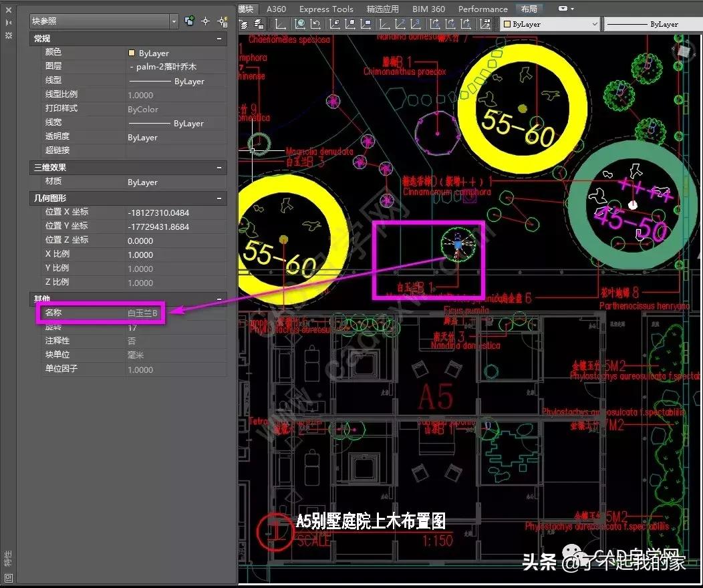This screenshot has height=588, width=703.
Task: Click the Select Objects crosshair icon
Action: (x=206, y=21)
